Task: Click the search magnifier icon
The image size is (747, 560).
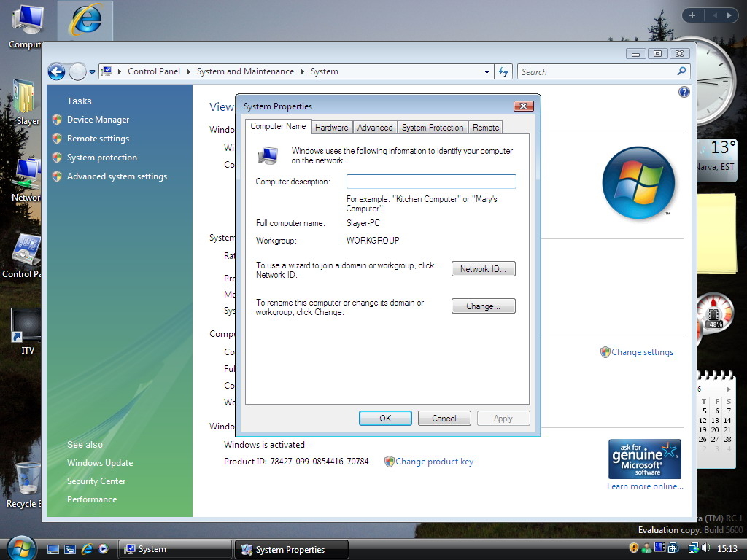Action: (x=682, y=71)
